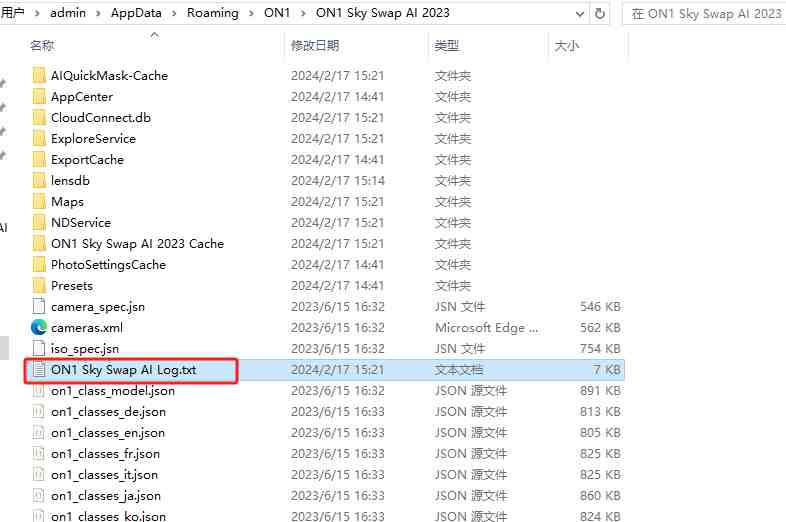
Task: Sort by the 名称 column header
Action: (x=42, y=46)
